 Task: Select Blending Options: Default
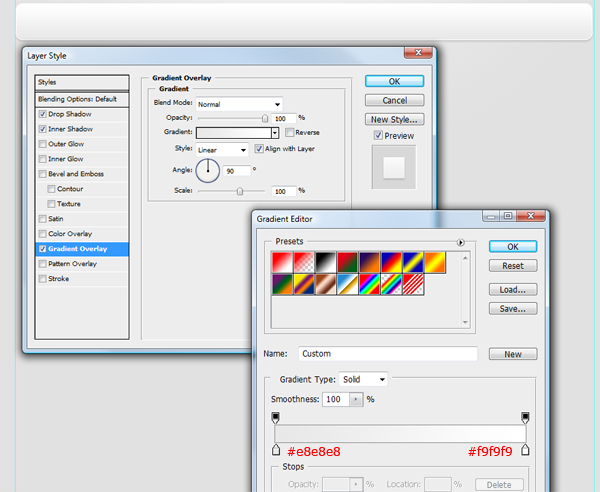(82, 99)
